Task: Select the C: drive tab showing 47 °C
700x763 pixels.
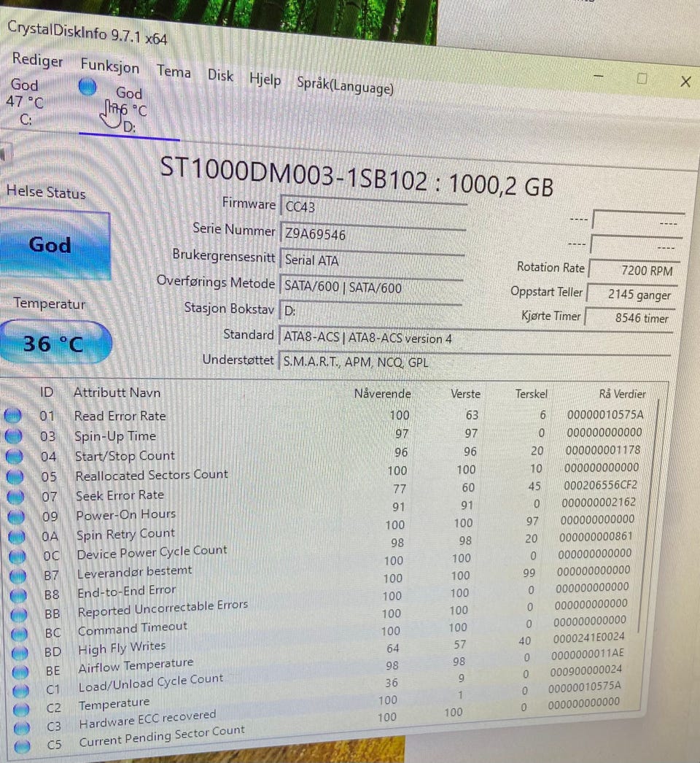Action: click(x=25, y=101)
